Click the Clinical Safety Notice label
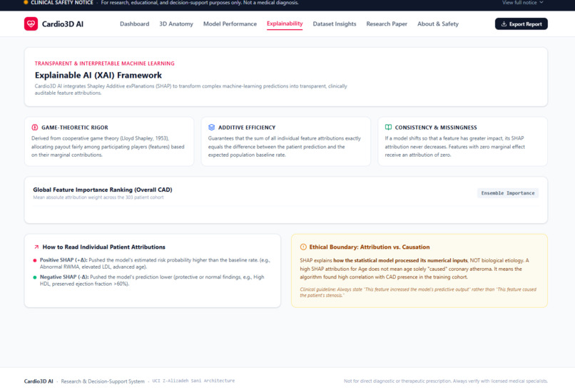The image size is (575, 392). (62, 3)
